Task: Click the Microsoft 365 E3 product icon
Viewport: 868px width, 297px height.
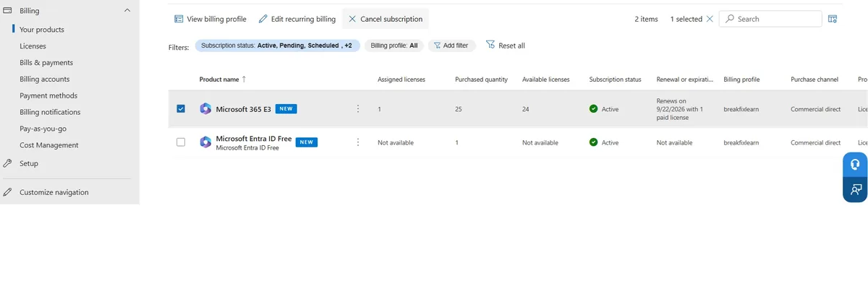Action: point(205,109)
